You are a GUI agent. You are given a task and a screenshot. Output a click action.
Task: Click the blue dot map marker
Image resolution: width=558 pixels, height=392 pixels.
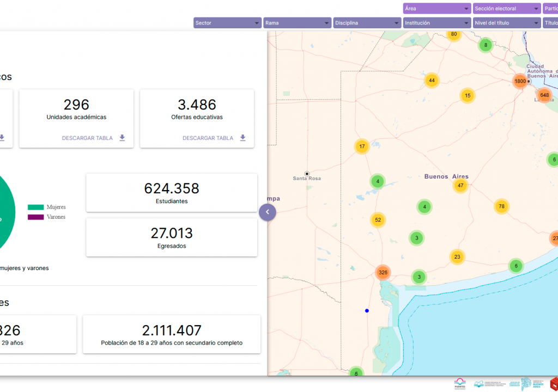point(367,310)
